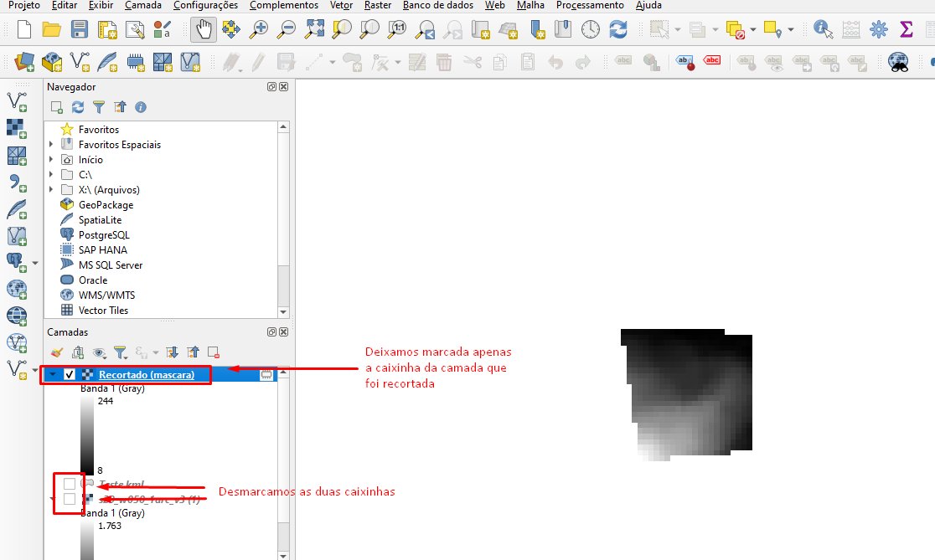This screenshot has height=560, width=935.
Task: Select Favoritos in the Navegador tree
Action: pos(99,129)
